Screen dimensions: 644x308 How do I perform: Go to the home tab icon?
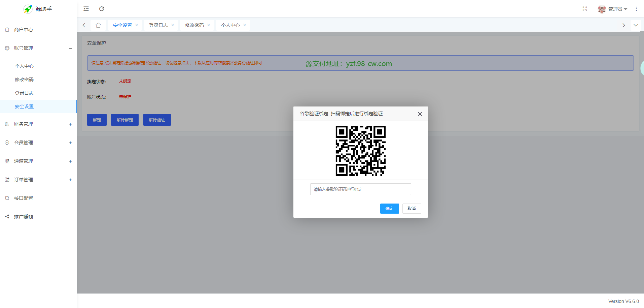(x=98, y=25)
